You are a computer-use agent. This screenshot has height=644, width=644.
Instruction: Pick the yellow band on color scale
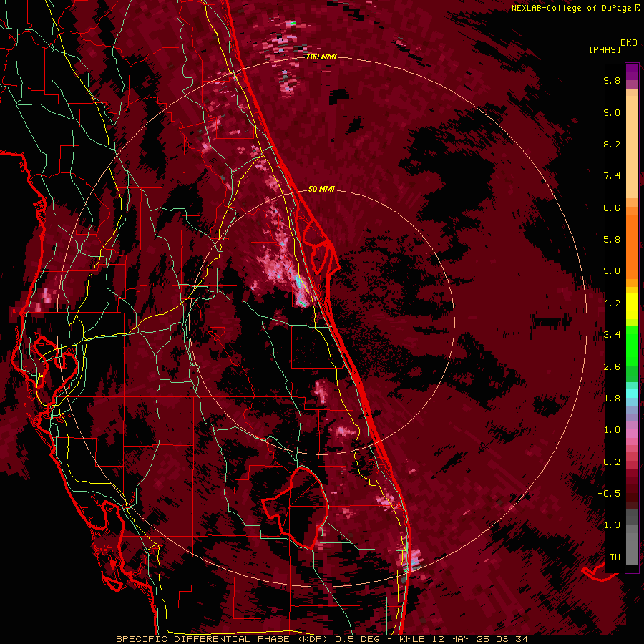coord(632,306)
